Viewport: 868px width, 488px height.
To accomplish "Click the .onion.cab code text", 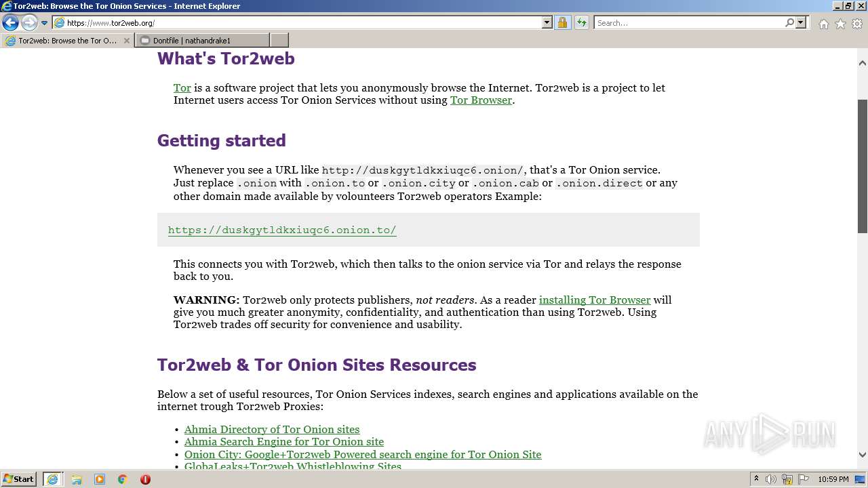I will [506, 183].
